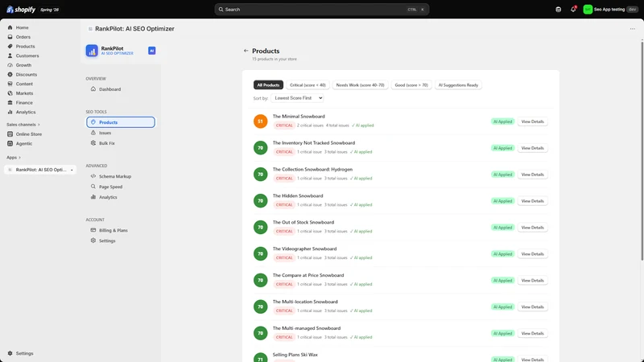Image resolution: width=644 pixels, height=362 pixels.
Task: View Details for The Videographer Snowboard
Action: point(532,254)
